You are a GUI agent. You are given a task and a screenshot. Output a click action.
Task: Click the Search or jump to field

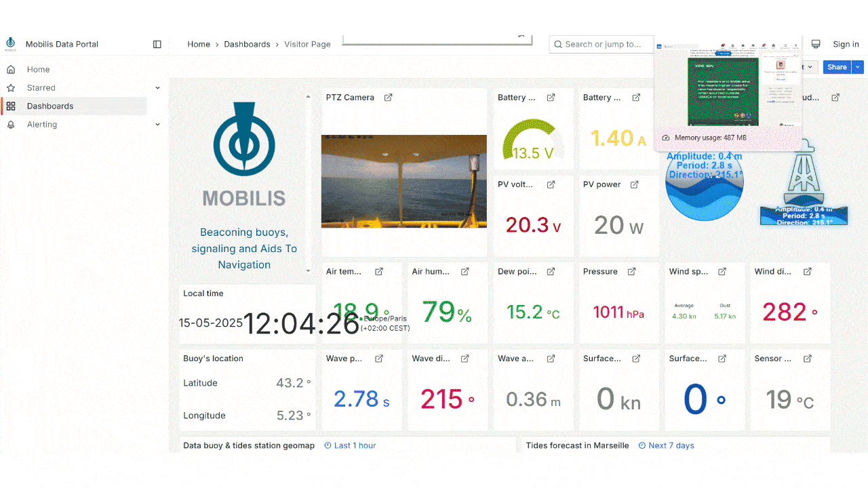(x=600, y=44)
